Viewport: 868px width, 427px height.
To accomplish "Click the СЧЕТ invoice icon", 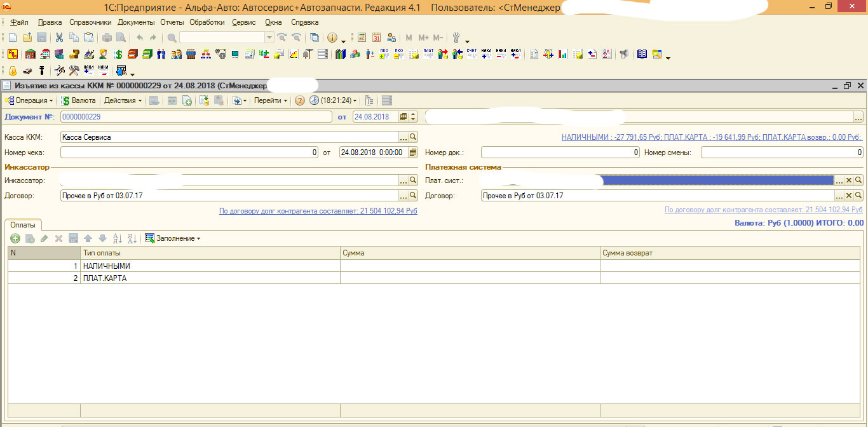I will coord(471,54).
